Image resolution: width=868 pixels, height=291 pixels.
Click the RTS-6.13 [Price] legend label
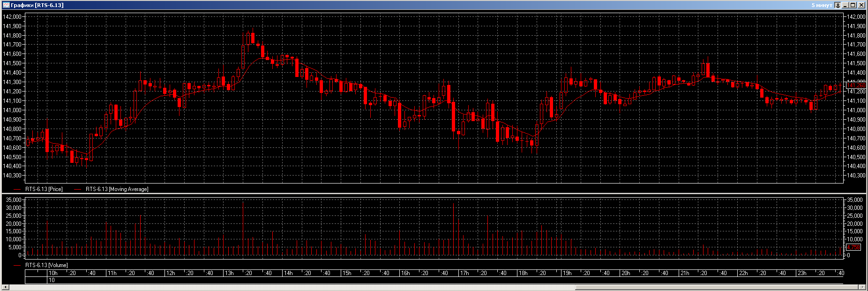point(44,189)
